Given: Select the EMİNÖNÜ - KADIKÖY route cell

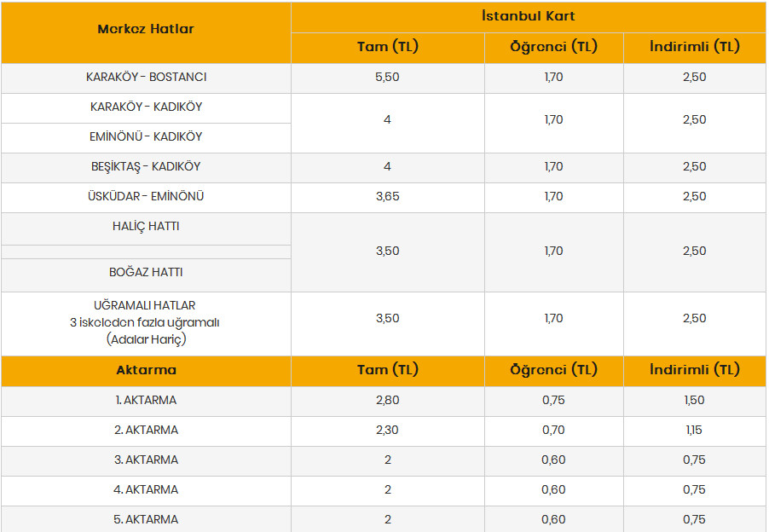Looking at the screenshot, I should pos(146,136).
